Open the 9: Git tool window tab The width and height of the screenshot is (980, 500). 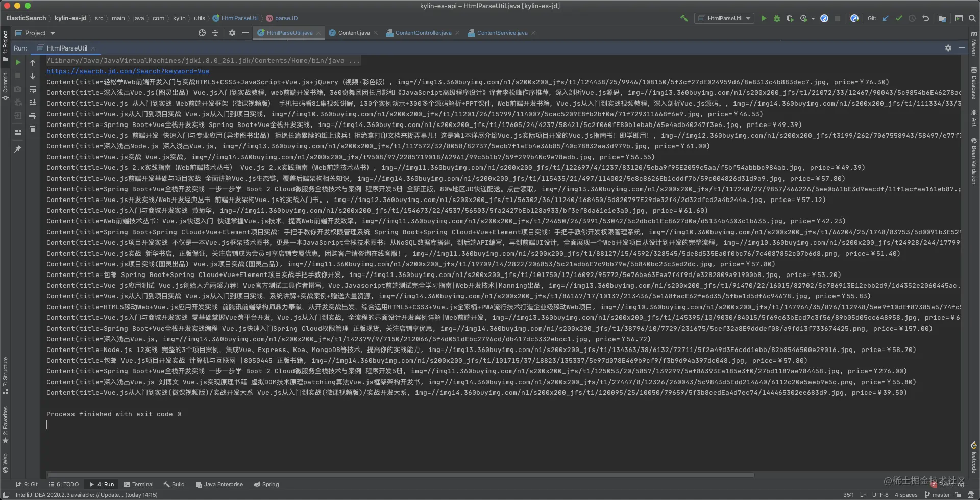pos(27,484)
